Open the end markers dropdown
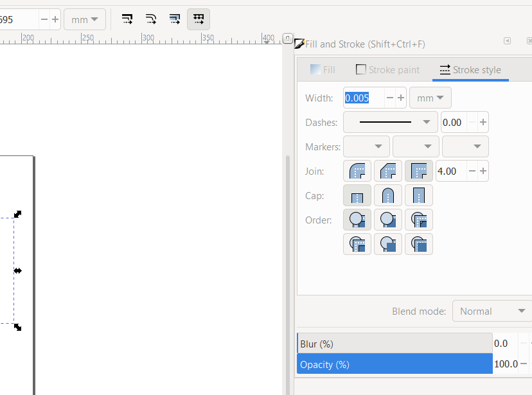 [465, 146]
